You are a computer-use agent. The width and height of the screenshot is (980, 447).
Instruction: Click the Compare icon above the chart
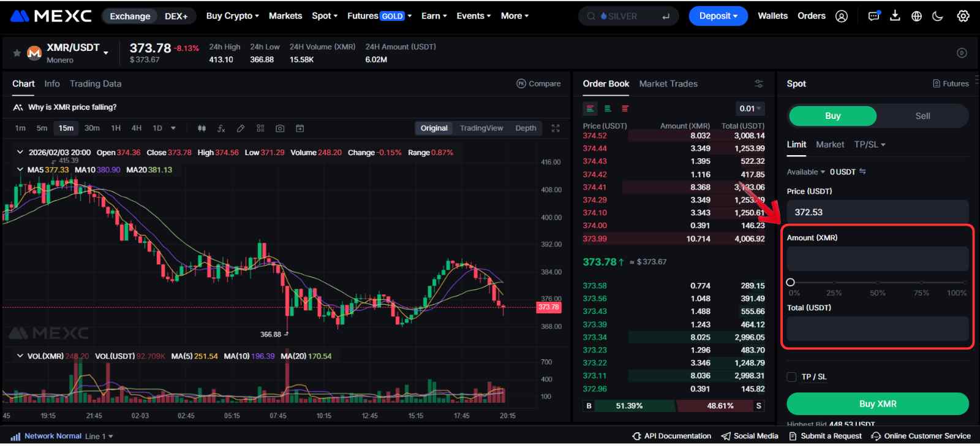[x=521, y=83]
